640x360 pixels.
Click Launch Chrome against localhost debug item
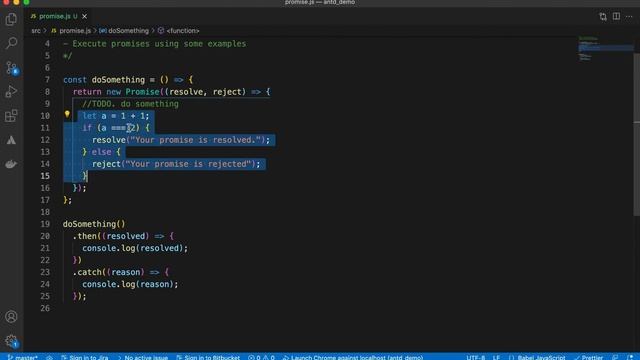(353, 357)
